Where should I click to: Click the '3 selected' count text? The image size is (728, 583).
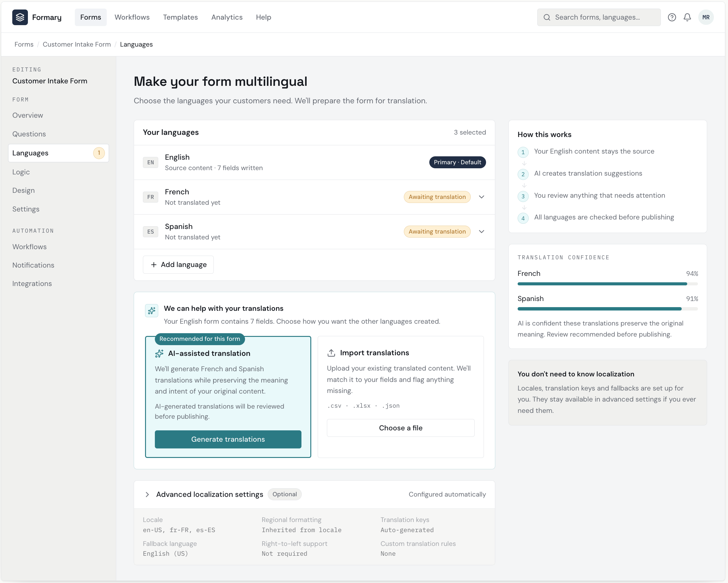coord(470,132)
